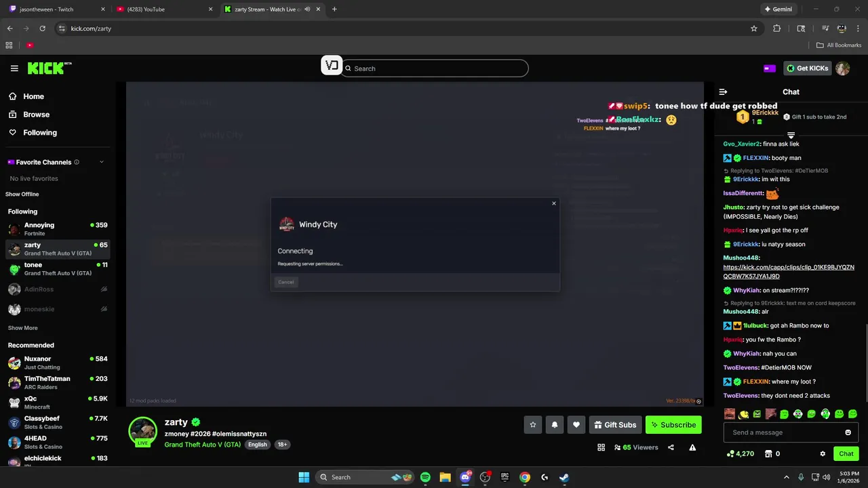
Task: Go to the Kick logo homepage
Action: (49, 68)
